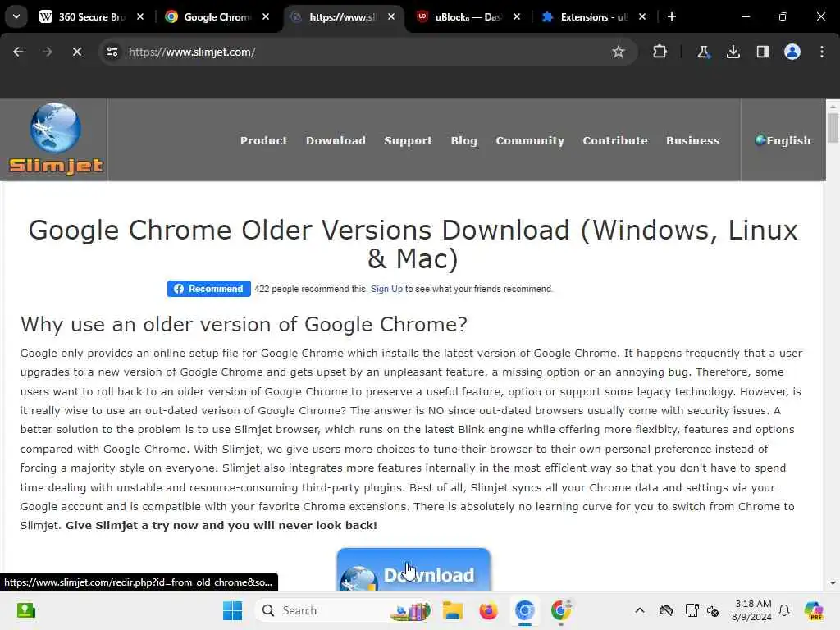Open the tab search dropdown arrow
Viewport: 840px width, 630px height.
click(16, 16)
